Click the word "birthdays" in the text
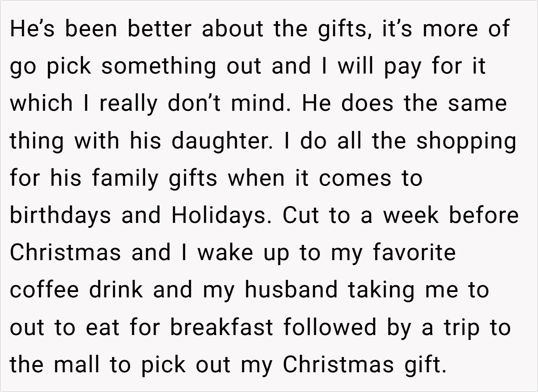The image size is (538, 392). click(60, 216)
